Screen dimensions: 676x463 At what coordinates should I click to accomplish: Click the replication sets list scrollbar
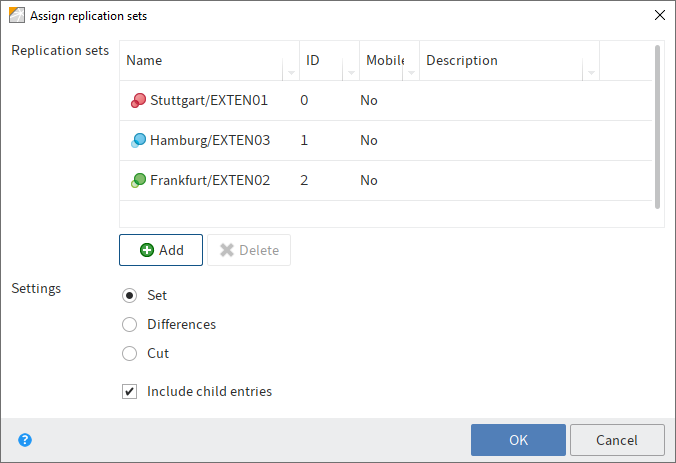(657, 127)
